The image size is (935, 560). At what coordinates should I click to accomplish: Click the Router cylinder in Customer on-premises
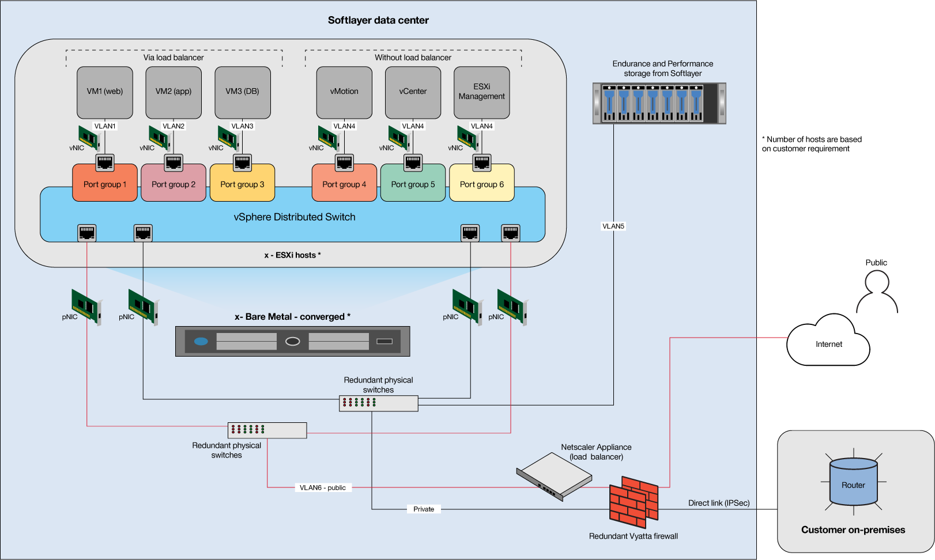click(x=853, y=482)
